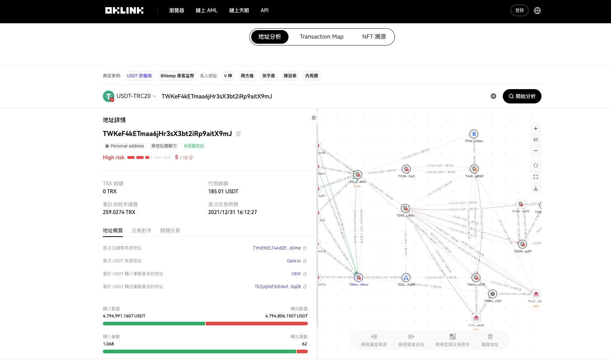
Task: Select the TPuF OKX node
Action: click(x=536, y=294)
